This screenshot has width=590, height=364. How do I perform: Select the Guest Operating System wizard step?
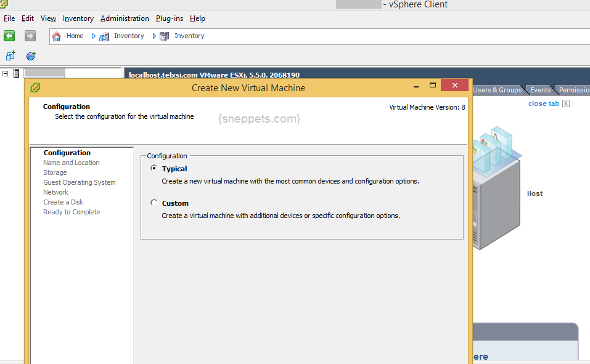tap(80, 182)
